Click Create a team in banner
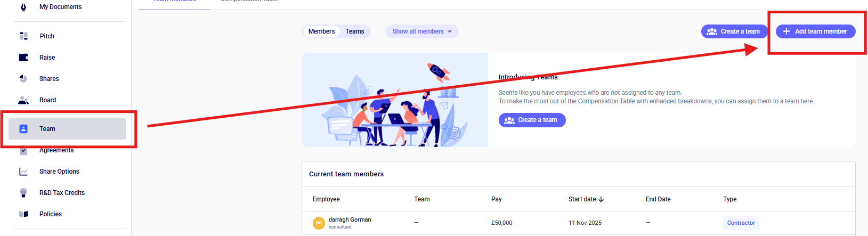 (532, 120)
